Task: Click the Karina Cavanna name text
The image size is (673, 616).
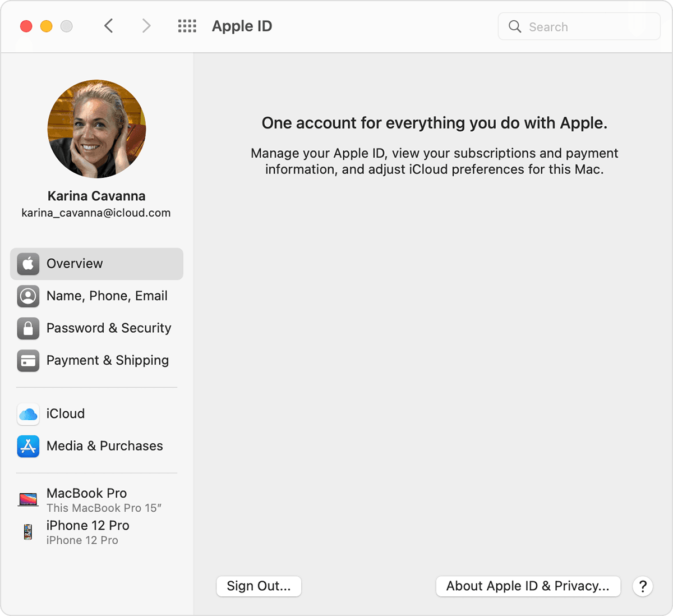Action: point(96,196)
